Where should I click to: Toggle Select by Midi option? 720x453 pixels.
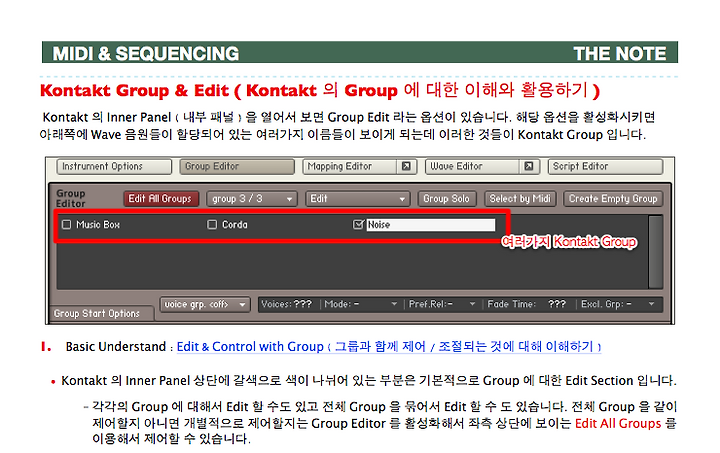click(520, 199)
